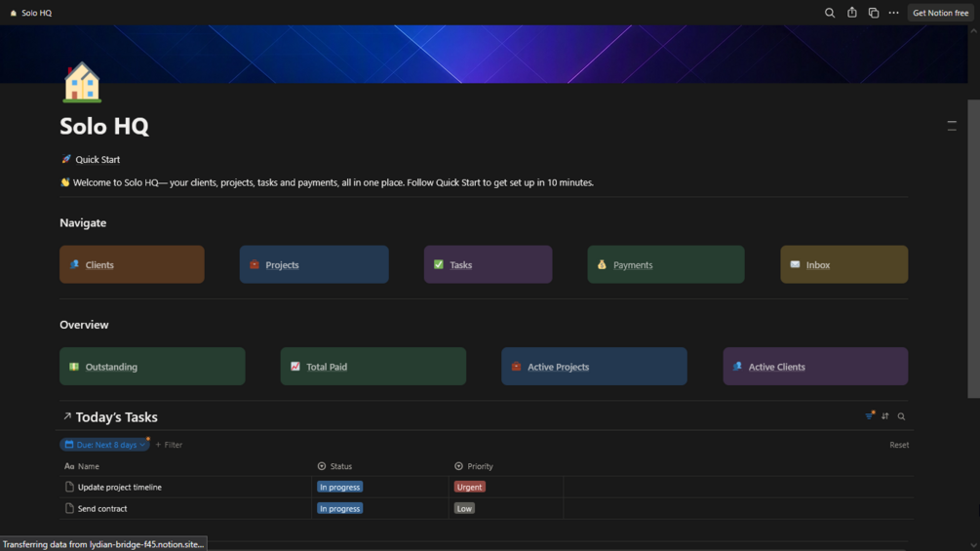Open the Active Projects overview card
The height and width of the screenshot is (551, 980).
pos(594,366)
